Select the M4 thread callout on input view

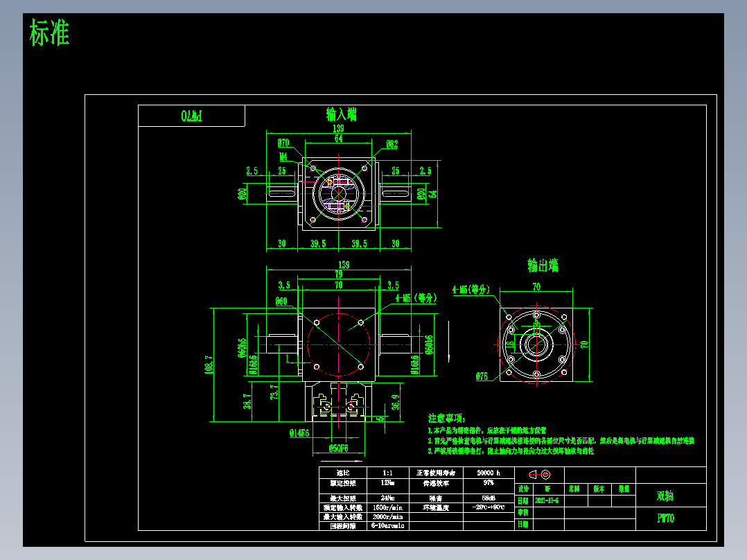coord(283,157)
